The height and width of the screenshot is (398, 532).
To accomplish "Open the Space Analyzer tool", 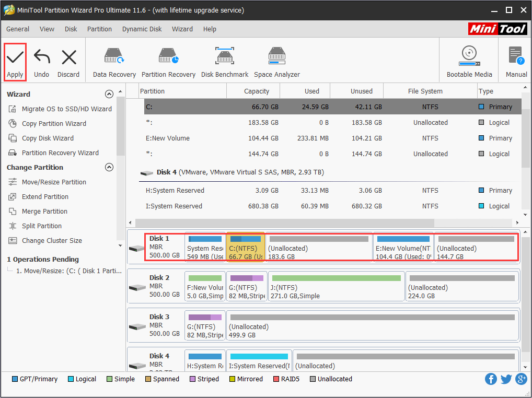I will coord(277,62).
